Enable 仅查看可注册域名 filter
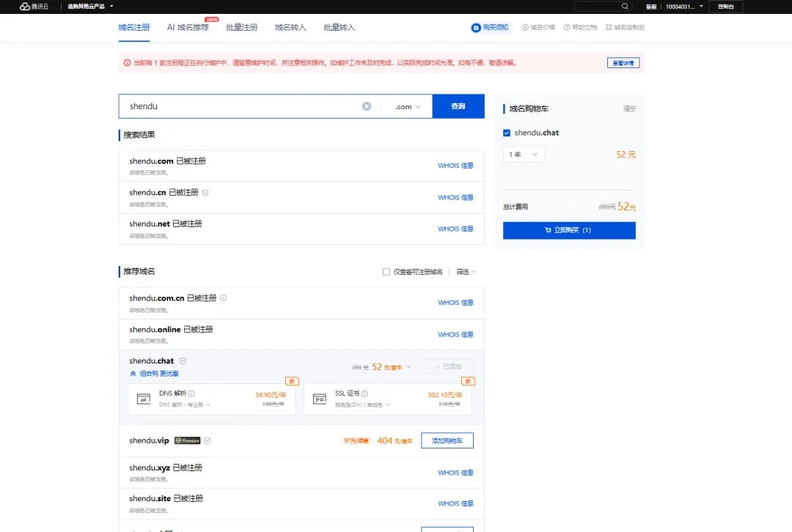 tap(386, 271)
